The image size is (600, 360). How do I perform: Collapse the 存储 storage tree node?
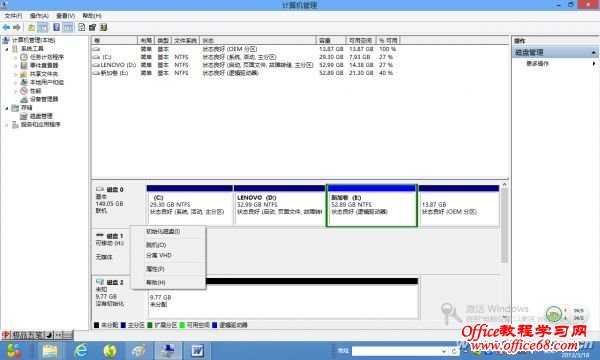click(7, 108)
